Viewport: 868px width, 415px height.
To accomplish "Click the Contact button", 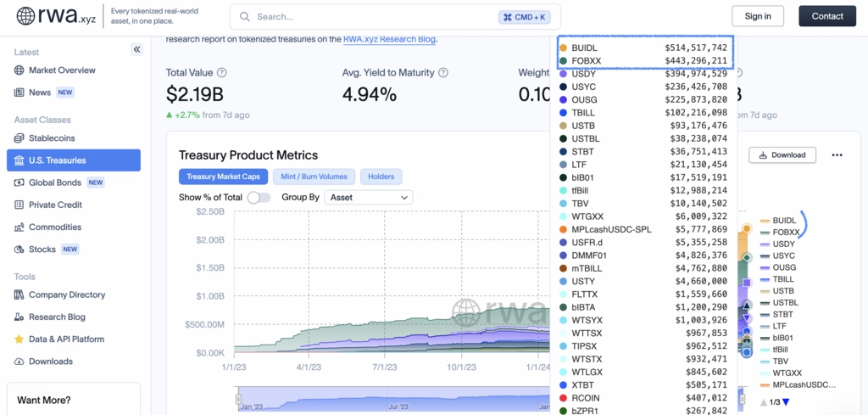I will (827, 16).
